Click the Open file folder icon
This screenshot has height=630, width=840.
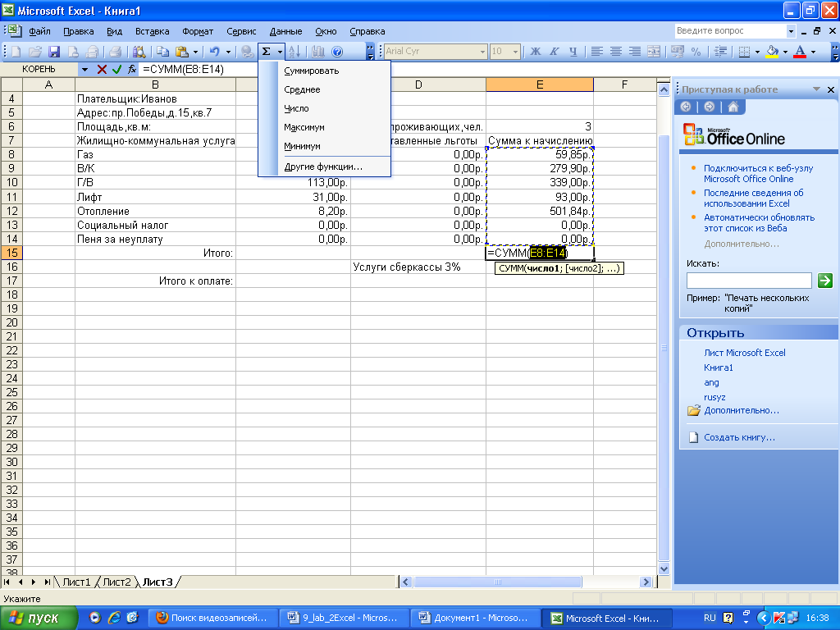(35, 52)
